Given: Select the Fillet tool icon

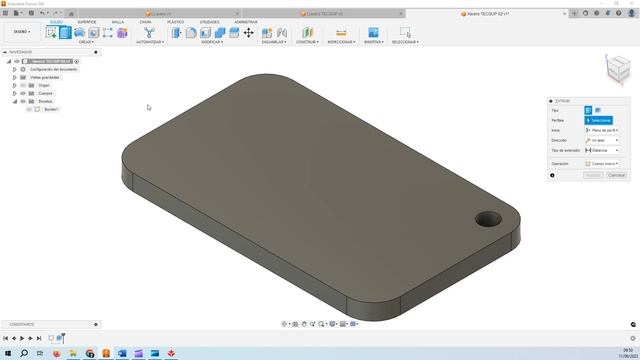Looking at the screenshot, I should click(x=191, y=33).
